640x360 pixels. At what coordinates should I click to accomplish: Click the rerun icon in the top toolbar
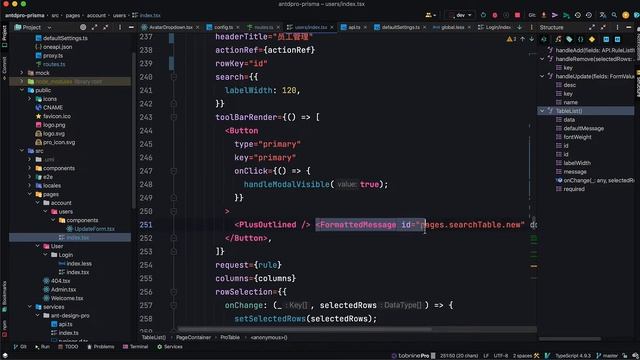[484, 15]
